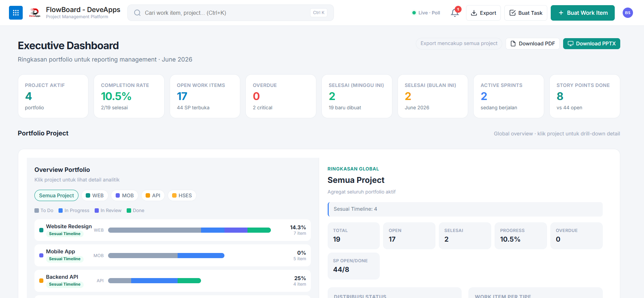Select the HSES project filter chip

click(x=182, y=196)
